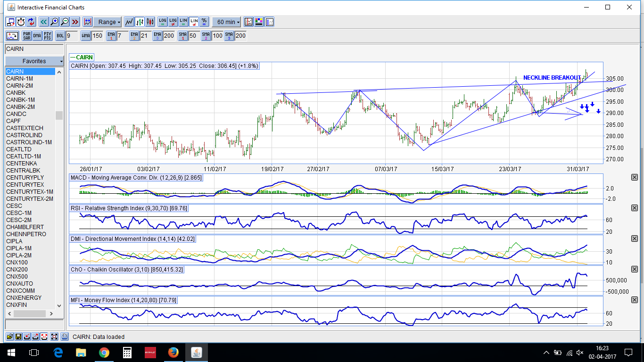Click the symbol list vertical scrollbar thumb

pos(59,115)
